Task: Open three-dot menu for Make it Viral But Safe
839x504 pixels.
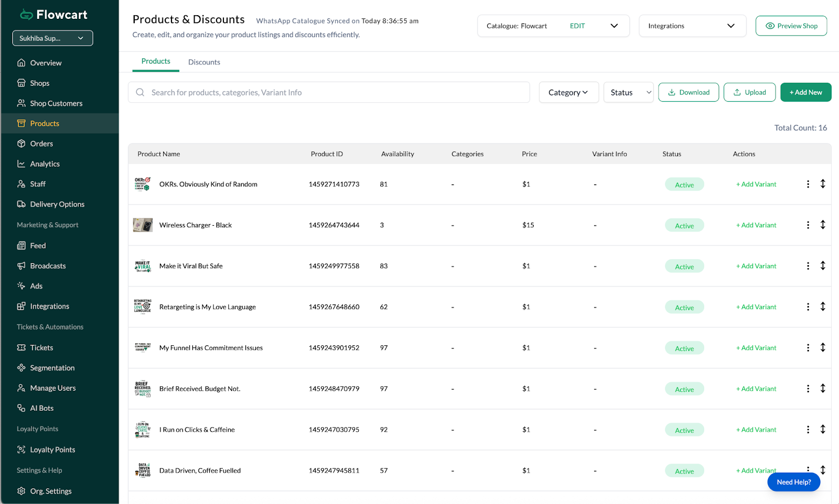Action: point(808,266)
